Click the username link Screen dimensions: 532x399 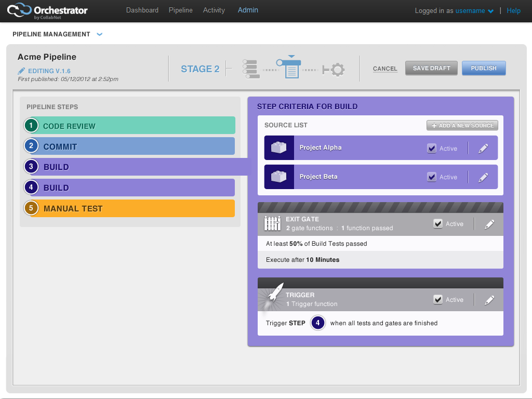470,10
